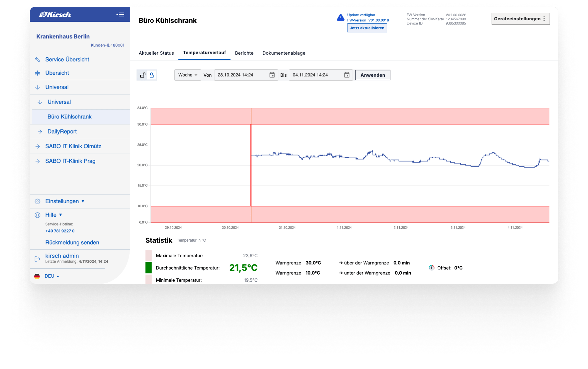Viewport: 588px width, 369px height.
Task: Click the Update verfügbar link
Action: click(361, 15)
